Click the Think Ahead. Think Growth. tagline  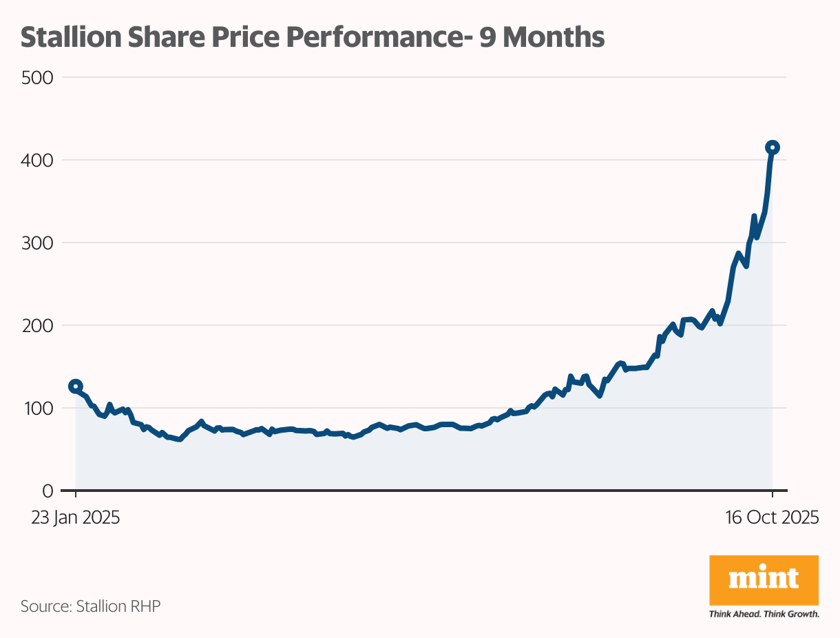pos(764,613)
